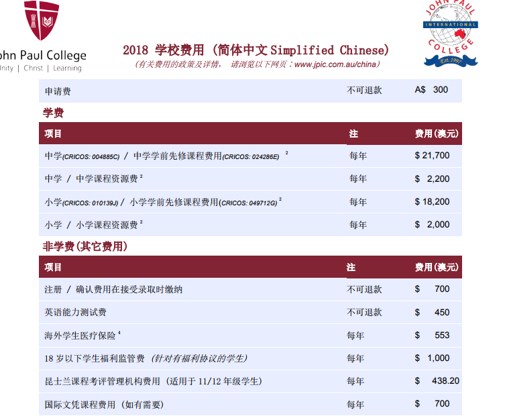Screen dimensions: 505x420
Task: Click the '不可退款' note in the 英语能力测试费 row
Action: click(x=364, y=312)
